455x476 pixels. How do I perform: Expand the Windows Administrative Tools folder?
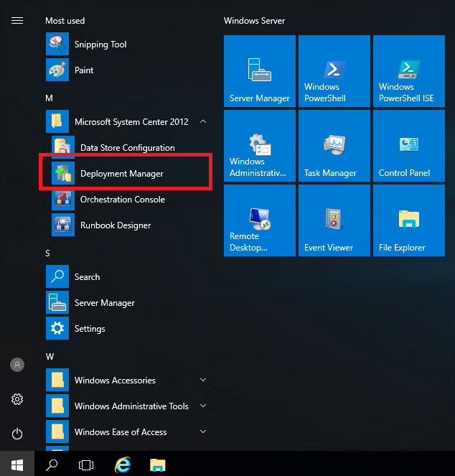203,406
